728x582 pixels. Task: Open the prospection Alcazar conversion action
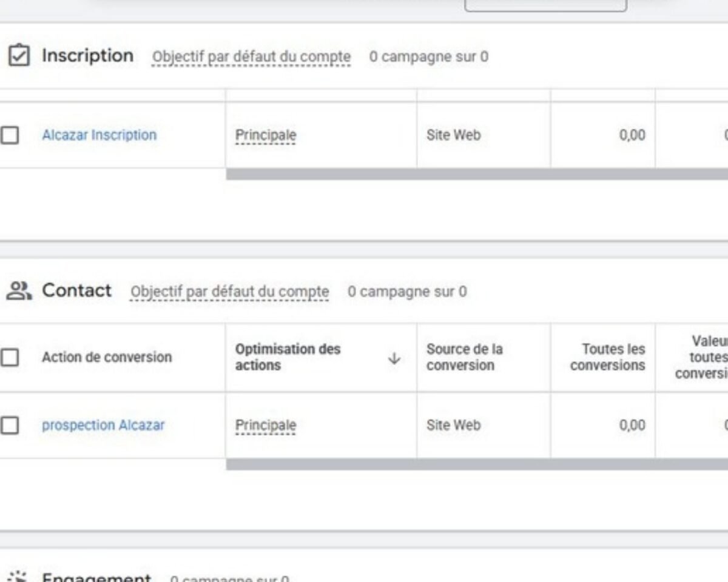coord(103,426)
